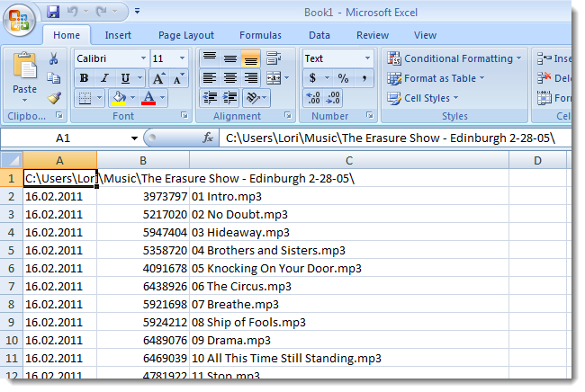Switch to the Formulas tab
Screen dimensions: 585x392
pos(260,35)
